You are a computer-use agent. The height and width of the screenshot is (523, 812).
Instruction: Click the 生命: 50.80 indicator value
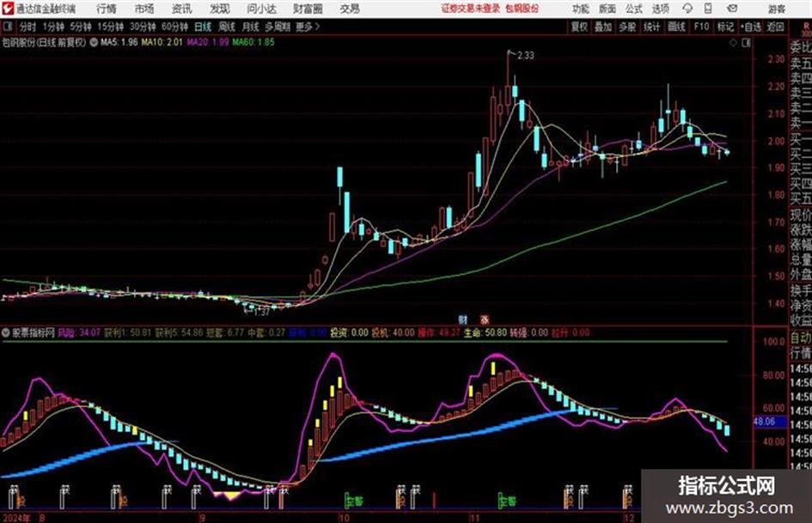pyautogui.click(x=485, y=333)
